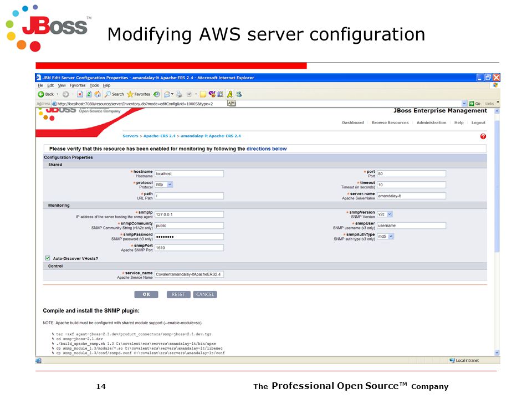Open the Back button history dropdown arrow
This screenshot has width=532, height=399.
(57, 94)
